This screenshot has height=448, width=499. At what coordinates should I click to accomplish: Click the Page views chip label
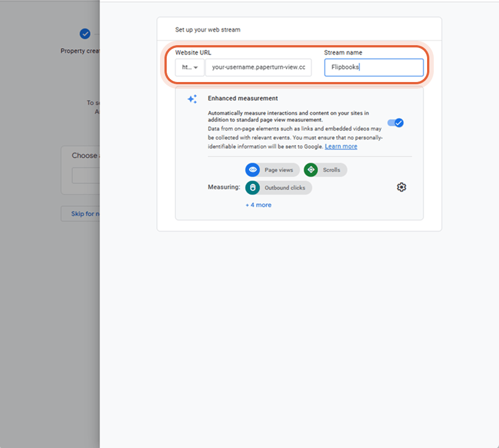tap(279, 170)
